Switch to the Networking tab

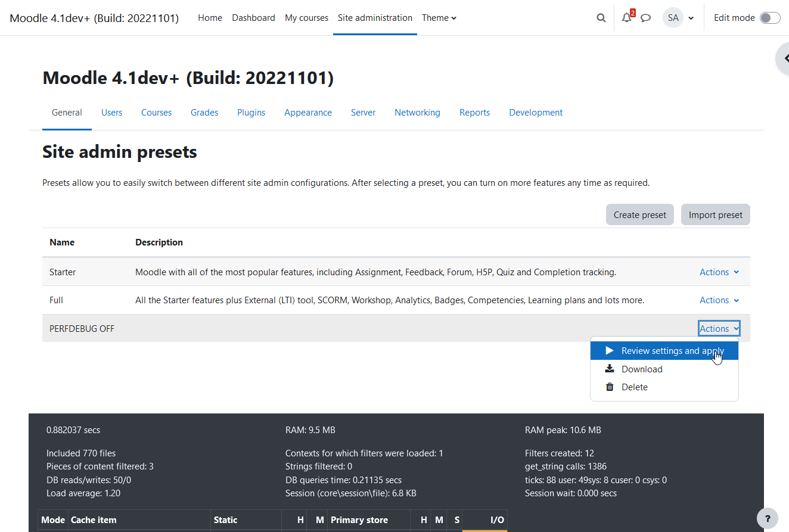coord(417,112)
